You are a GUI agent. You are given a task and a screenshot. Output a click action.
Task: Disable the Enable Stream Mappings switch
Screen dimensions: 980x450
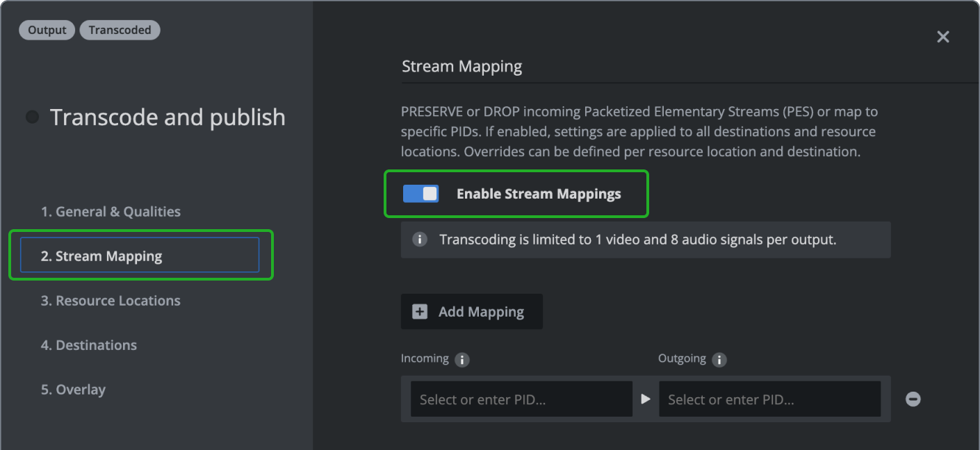(420, 194)
